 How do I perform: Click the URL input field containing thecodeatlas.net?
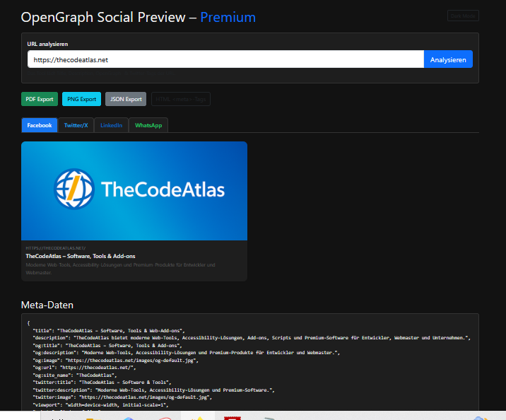coord(225,59)
